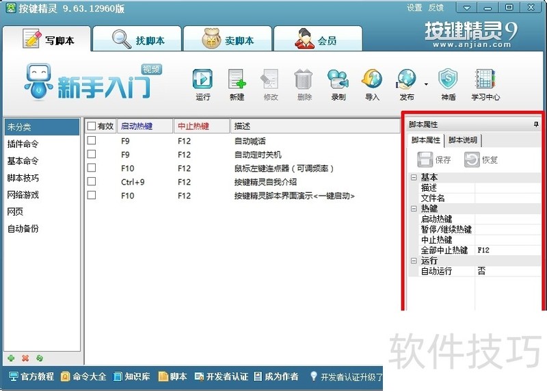The image size is (547, 392).
Task: Click the 新建 (New) script icon
Action: 237,84
